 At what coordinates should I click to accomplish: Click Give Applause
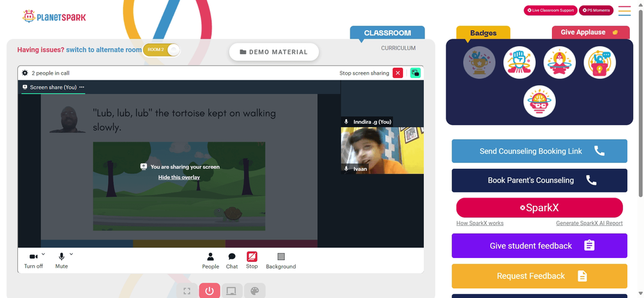click(590, 32)
